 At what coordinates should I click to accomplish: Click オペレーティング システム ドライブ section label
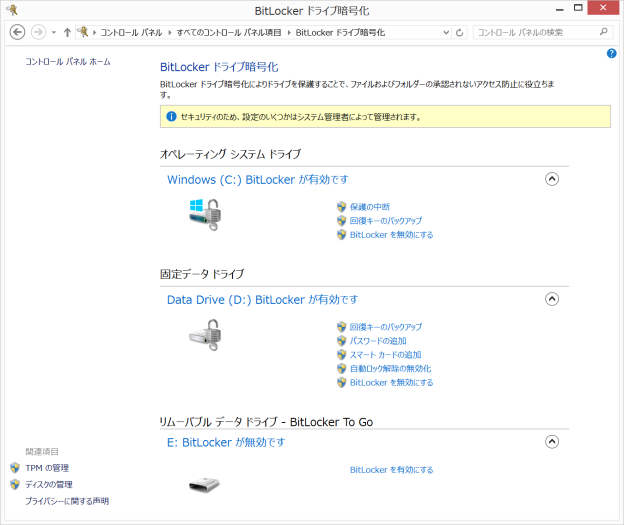[230, 154]
